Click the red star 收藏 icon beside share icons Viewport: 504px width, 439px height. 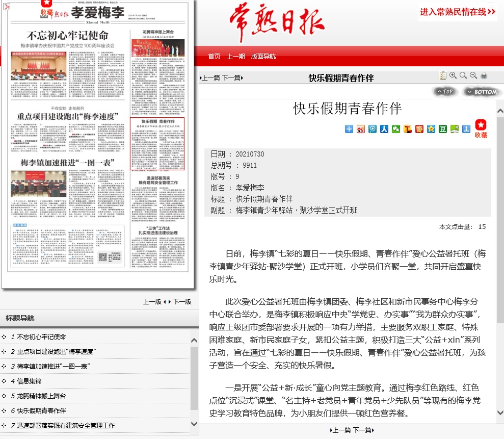tap(481, 128)
